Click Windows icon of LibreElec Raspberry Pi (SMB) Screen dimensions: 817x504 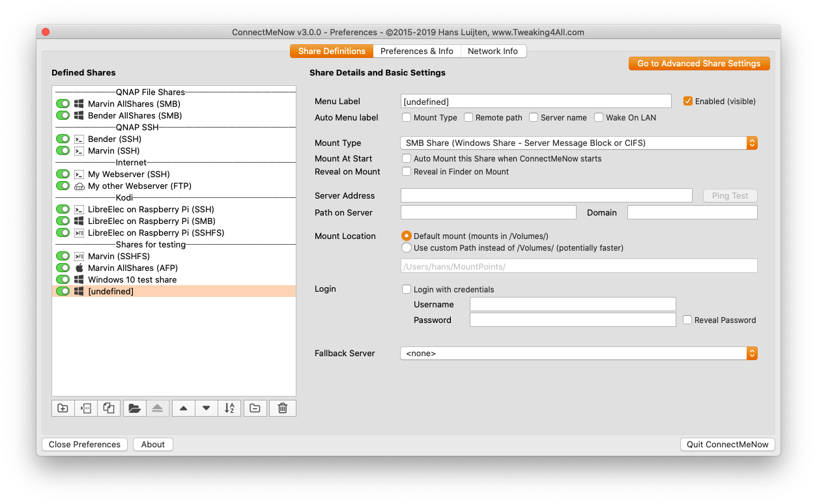(x=79, y=221)
